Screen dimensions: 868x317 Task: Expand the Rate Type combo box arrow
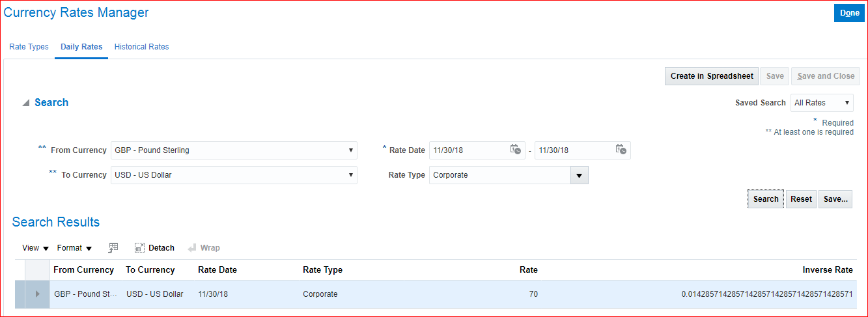(x=580, y=175)
